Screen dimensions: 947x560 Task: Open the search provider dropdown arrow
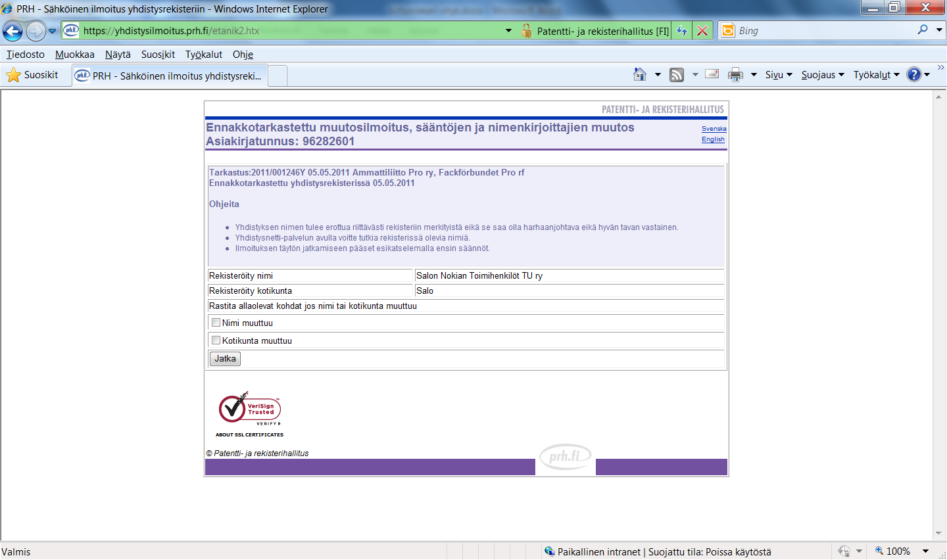coord(939,30)
